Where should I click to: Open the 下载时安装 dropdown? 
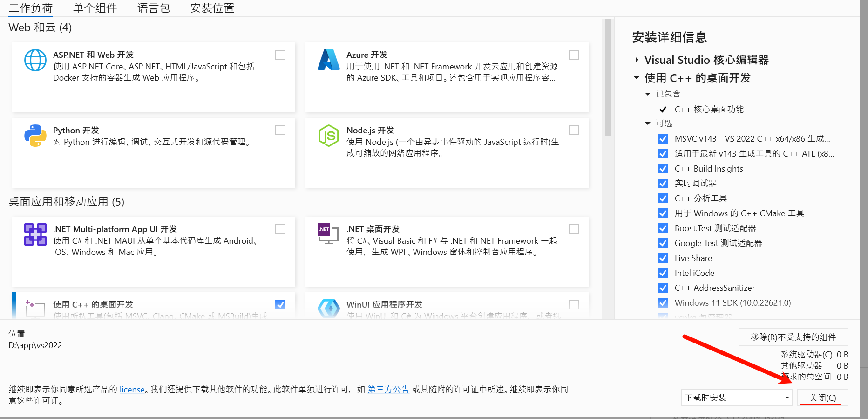pos(736,398)
